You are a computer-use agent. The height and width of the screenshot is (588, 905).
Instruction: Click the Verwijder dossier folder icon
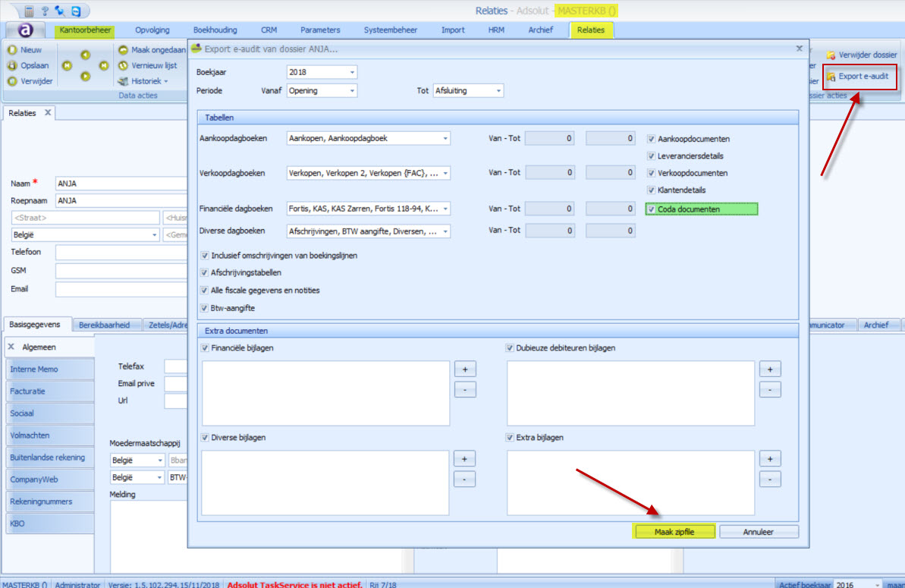point(831,55)
